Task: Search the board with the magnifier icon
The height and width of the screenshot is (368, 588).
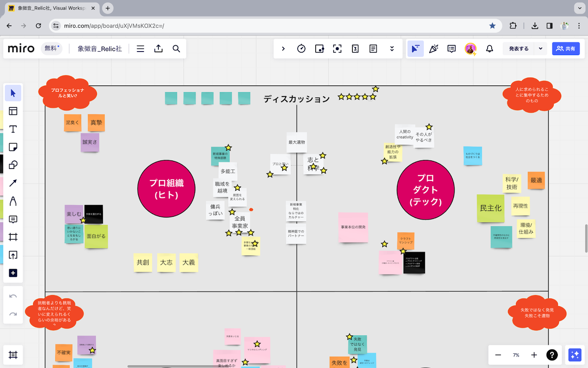Action: tap(176, 49)
